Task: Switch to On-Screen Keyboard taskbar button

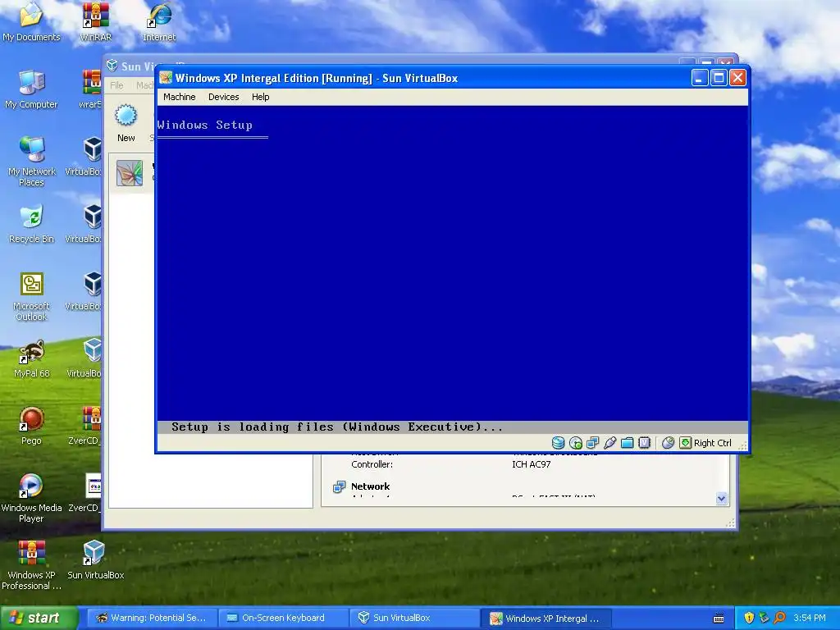Action: pos(283,618)
